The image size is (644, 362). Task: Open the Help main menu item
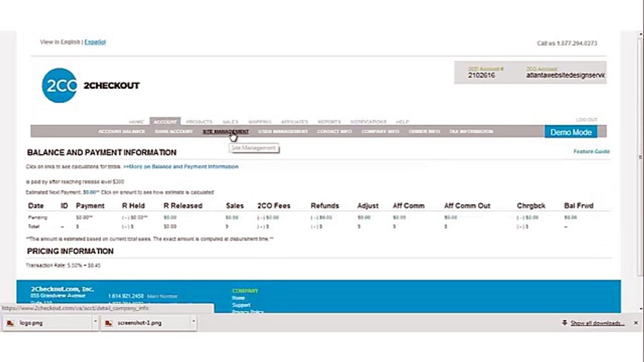click(x=403, y=122)
